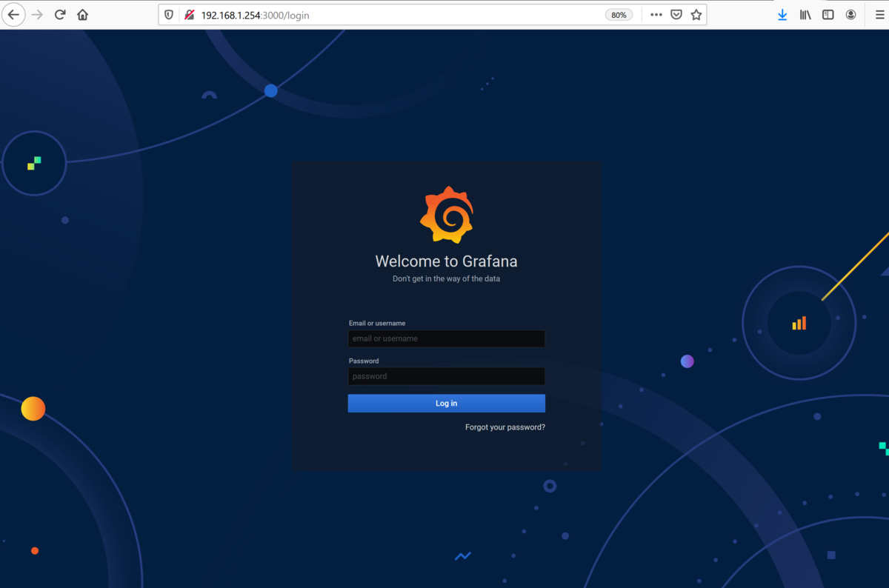Click the address bar URL 192.168.1.254:3000/login
889x588 pixels.
(255, 15)
